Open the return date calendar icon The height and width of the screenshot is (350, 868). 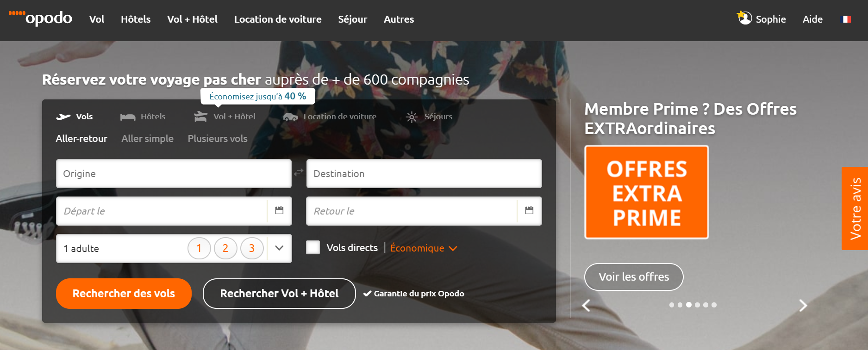point(529,210)
